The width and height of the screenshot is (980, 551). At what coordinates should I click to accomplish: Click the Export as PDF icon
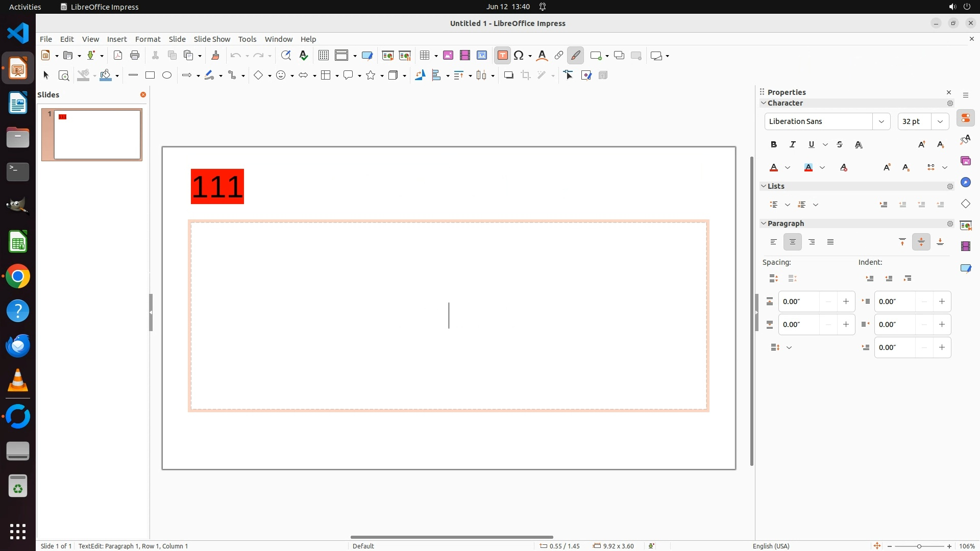(118, 56)
